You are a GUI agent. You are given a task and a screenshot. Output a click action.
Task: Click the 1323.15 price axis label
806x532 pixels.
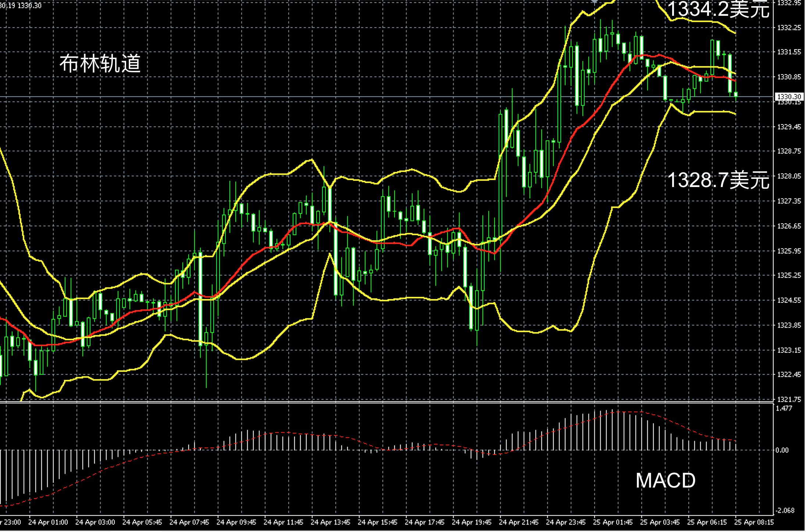pyautogui.click(x=789, y=351)
